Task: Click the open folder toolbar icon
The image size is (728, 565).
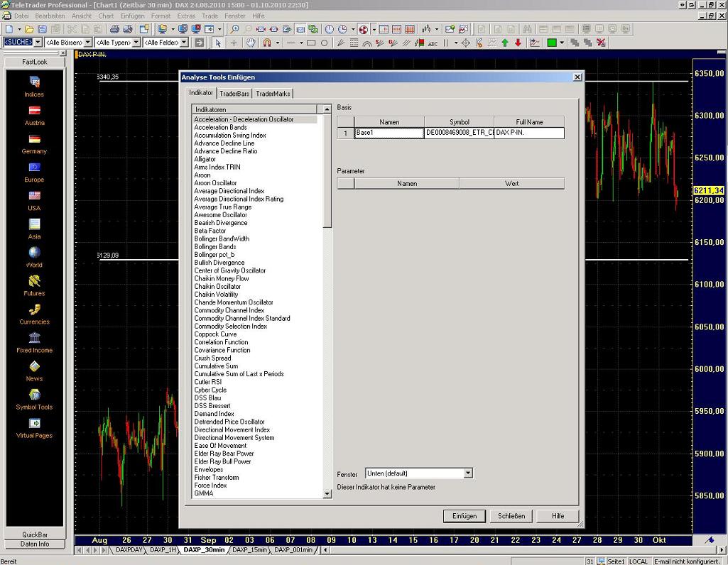Action: coord(29,29)
